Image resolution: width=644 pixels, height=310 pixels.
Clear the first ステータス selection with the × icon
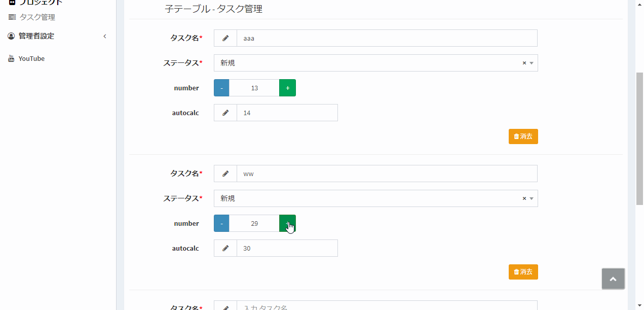click(524, 63)
